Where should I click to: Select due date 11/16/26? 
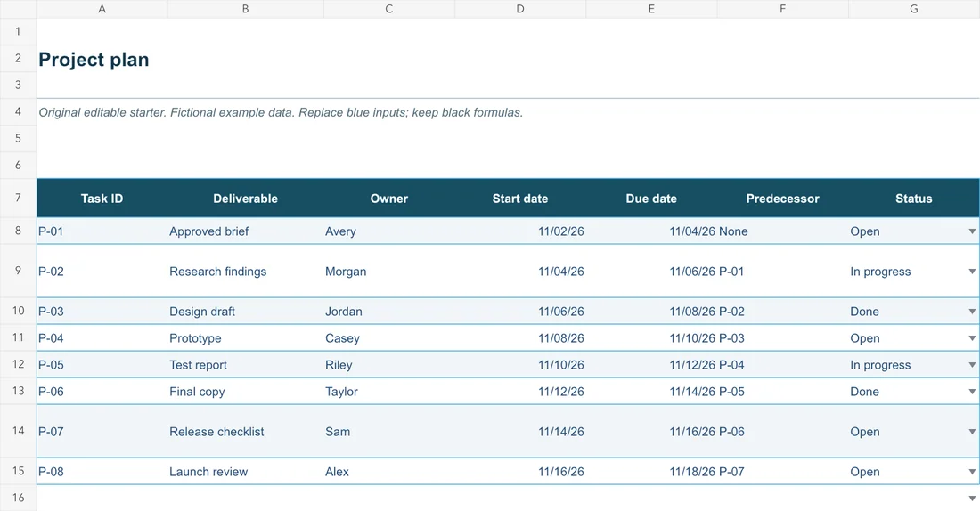(652, 432)
